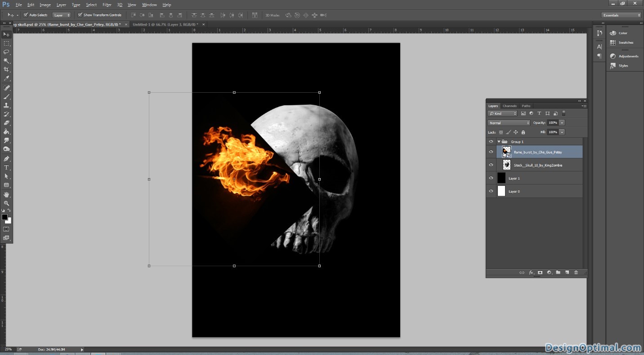Select the Horizontal Type tool
Screen dimensions: 644x355
(x=6, y=167)
